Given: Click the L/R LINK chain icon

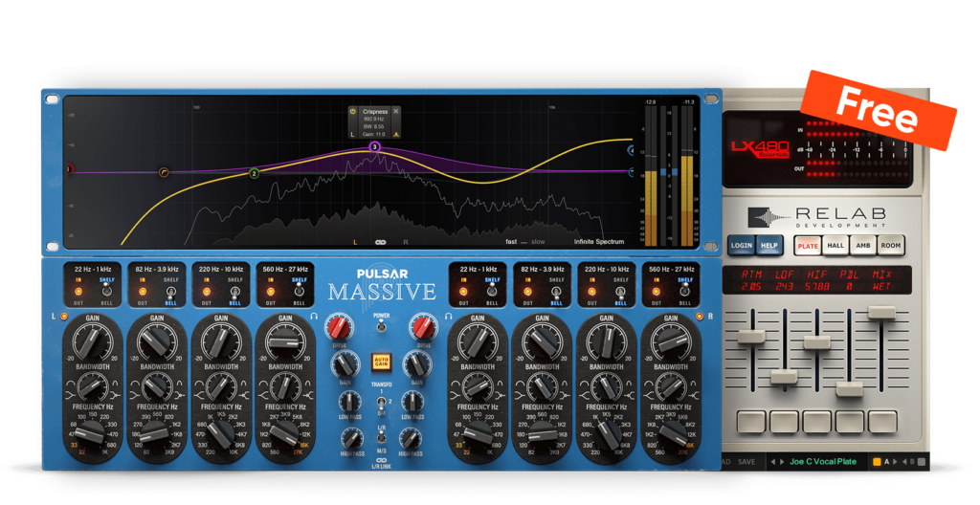Looking at the screenshot, I should pyautogui.click(x=381, y=461).
